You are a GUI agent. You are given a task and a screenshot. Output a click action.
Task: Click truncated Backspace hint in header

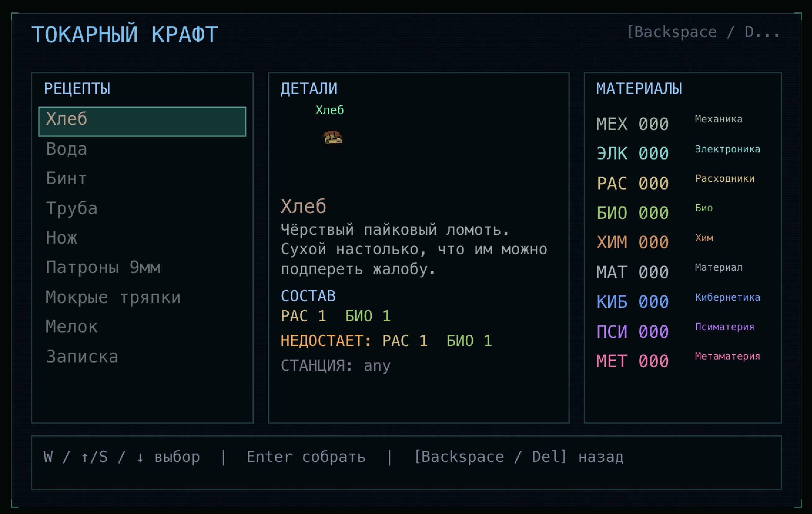(704, 32)
